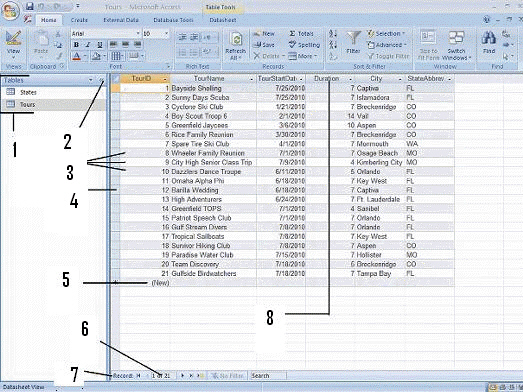
Task: Click cell Sunny Days Scuba
Action: click(213, 98)
